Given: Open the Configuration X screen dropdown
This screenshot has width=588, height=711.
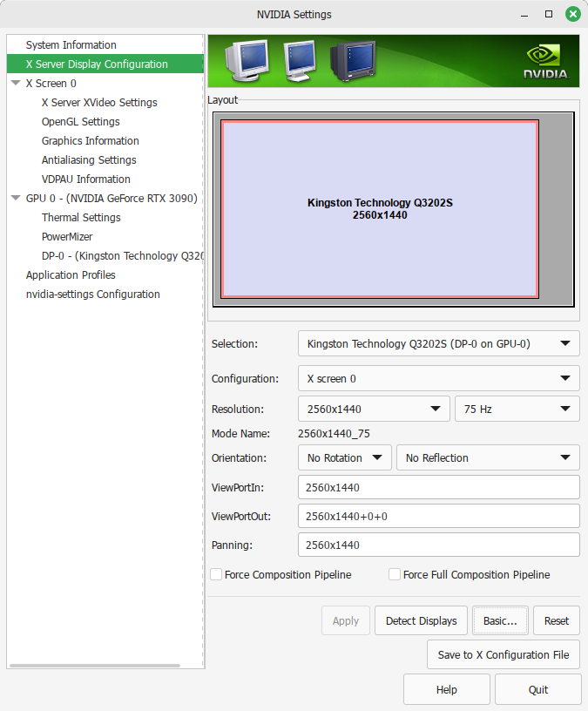Looking at the screenshot, I should 438,379.
